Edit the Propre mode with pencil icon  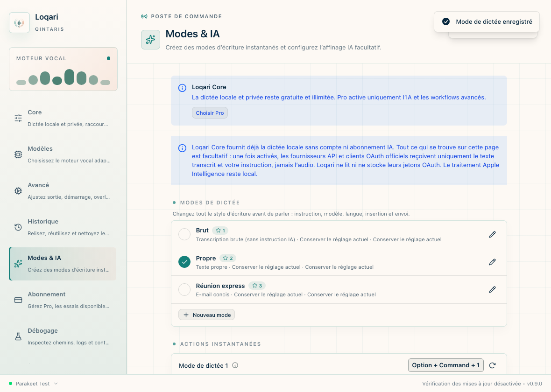click(492, 262)
